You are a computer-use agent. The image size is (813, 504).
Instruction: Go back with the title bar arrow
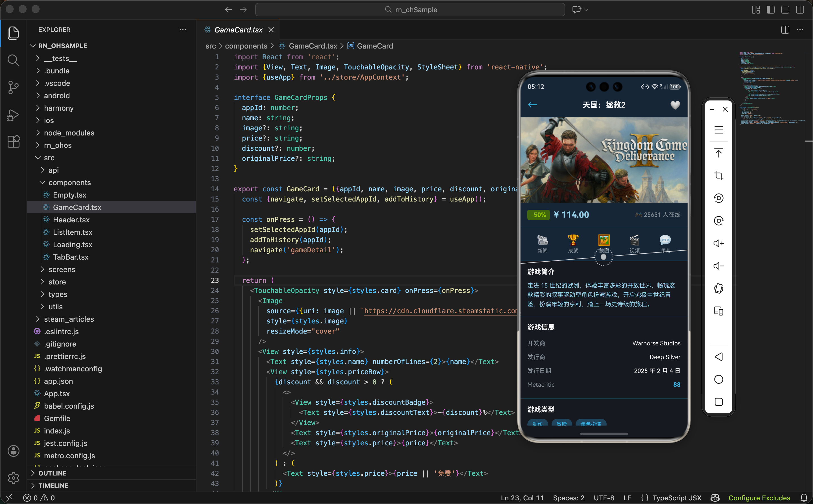[x=228, y=10]
